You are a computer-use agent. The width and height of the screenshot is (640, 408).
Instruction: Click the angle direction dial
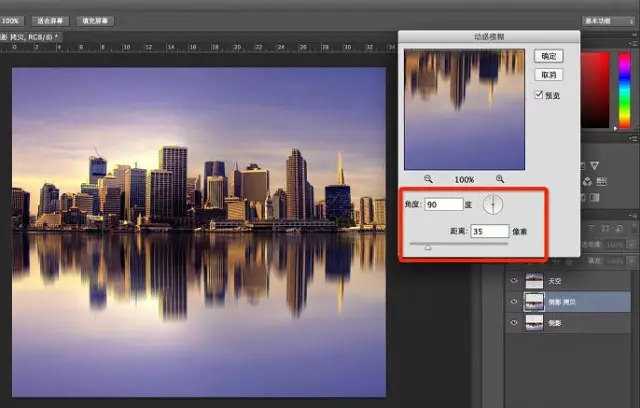493,204
